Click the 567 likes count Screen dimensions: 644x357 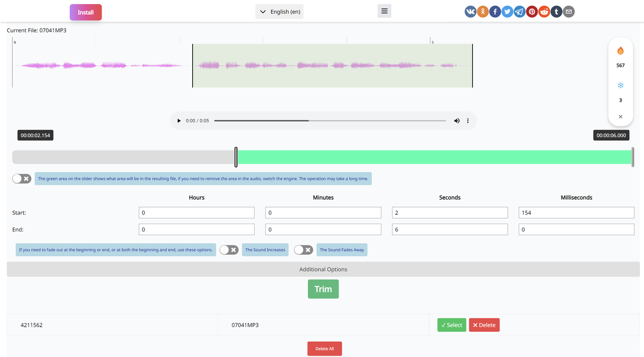620,65
